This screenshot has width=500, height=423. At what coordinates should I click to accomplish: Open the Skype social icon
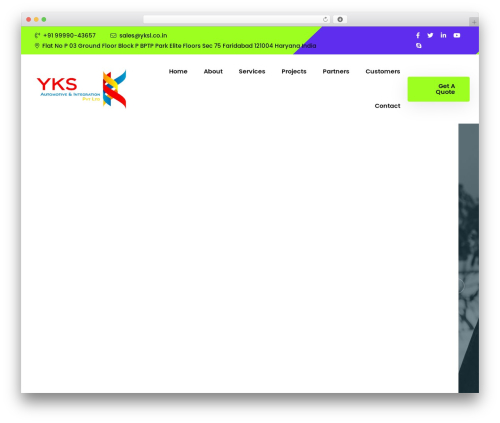419,46
